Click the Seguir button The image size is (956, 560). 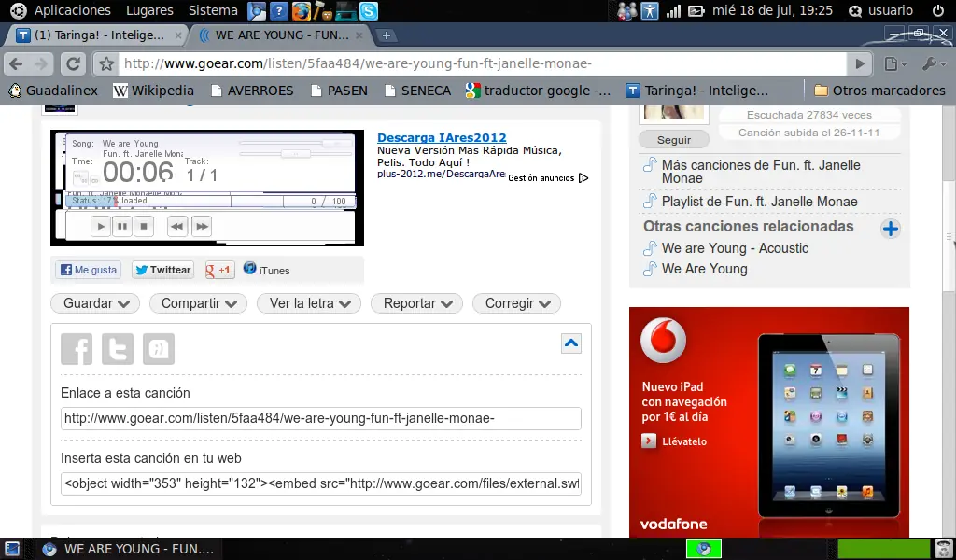(x=674, y=140)
